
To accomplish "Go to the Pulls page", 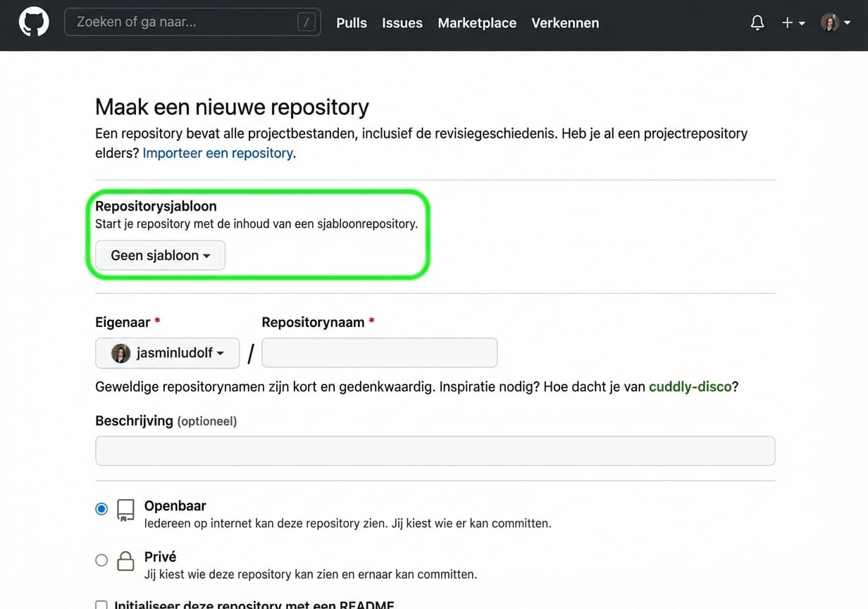I will [x=351, y=23].
